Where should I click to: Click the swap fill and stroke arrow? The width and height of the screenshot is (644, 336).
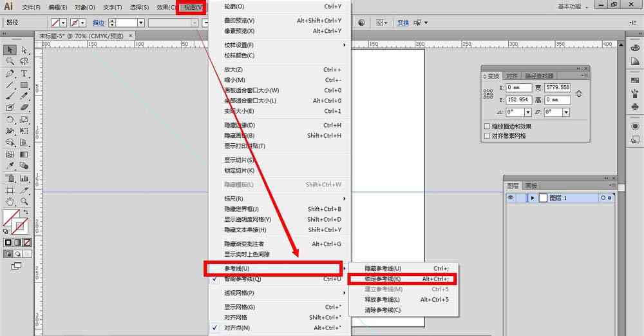tap(26, 212)
